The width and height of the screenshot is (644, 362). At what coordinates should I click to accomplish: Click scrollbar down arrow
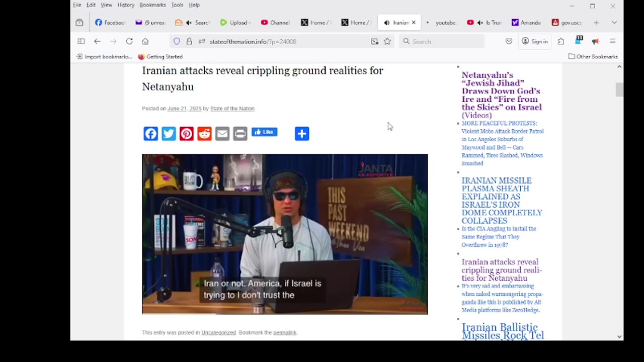pos(619,337)
